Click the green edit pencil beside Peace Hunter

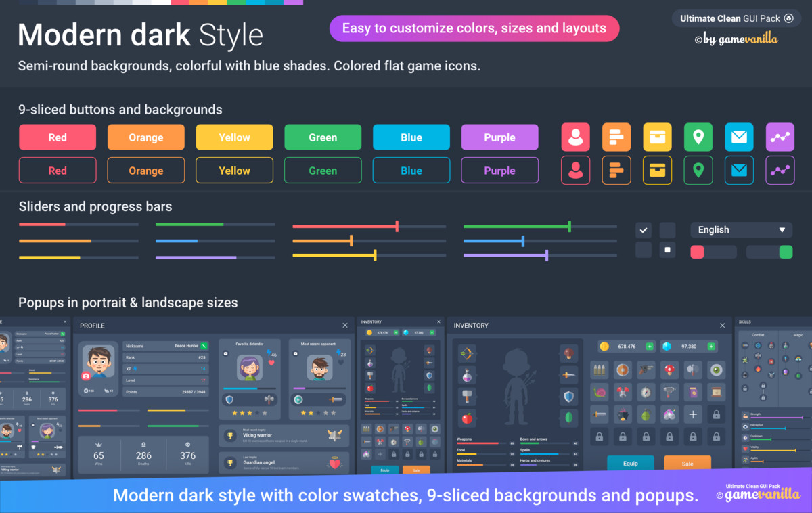pos(204,346)
